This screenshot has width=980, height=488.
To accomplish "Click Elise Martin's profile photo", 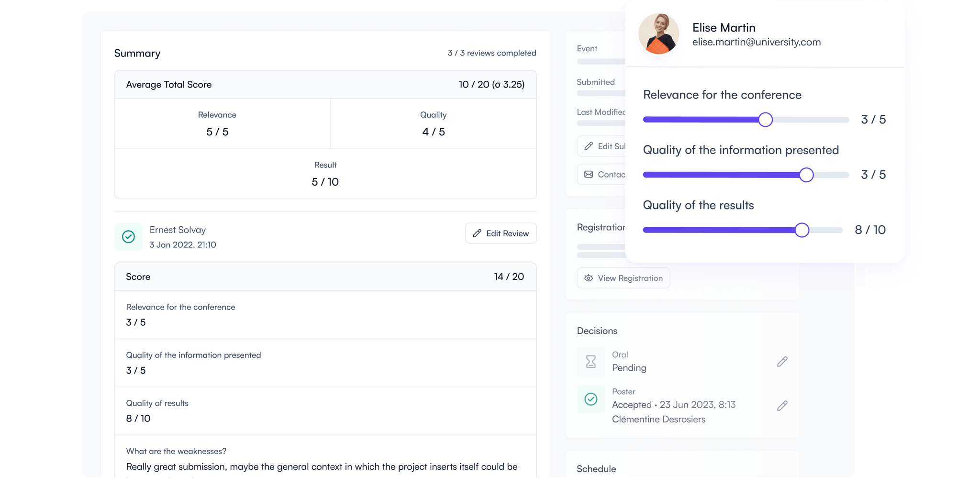I will click(x=659, y=34).
